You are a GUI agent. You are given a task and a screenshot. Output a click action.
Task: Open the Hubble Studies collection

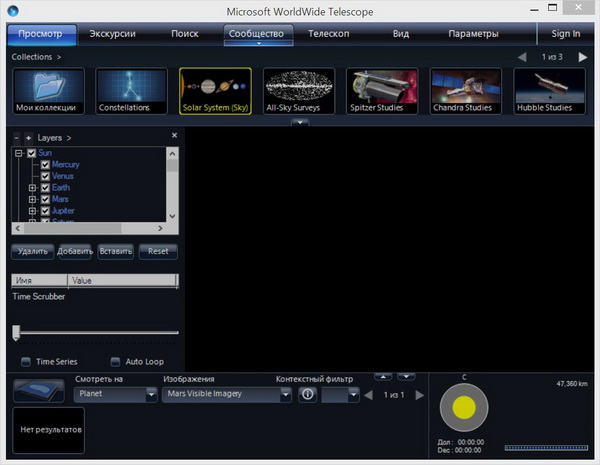point(549,90)
